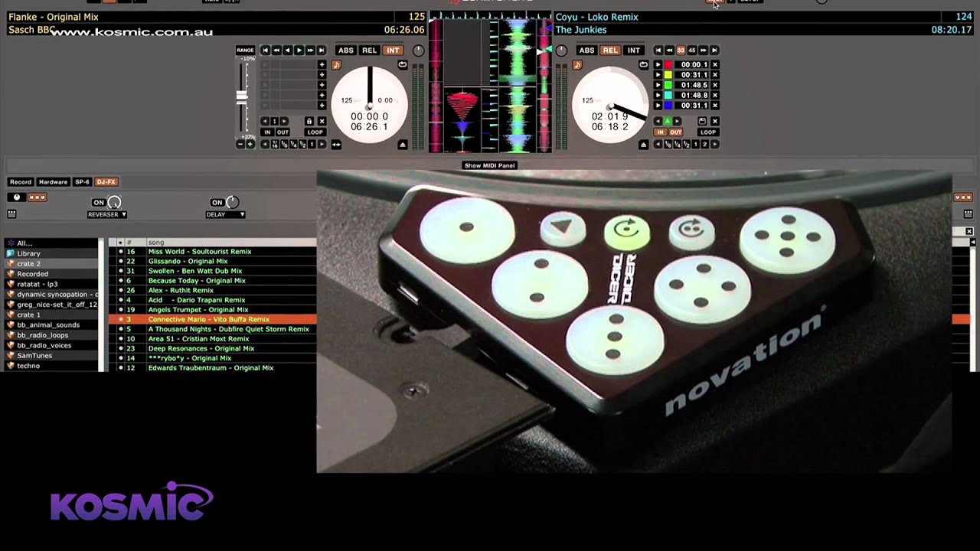The image size is (980, 551).
Task: Skip to next track on left deck
Action: 322,51
